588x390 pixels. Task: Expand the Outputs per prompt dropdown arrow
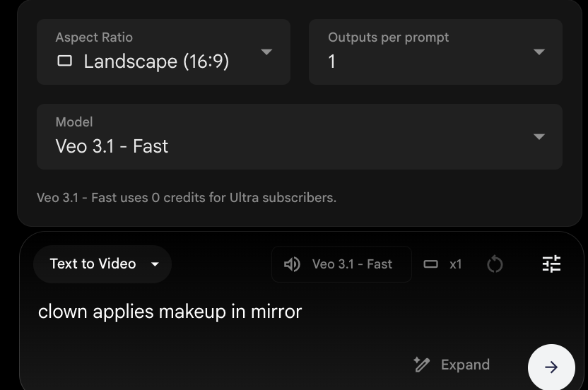coord(539,52)
